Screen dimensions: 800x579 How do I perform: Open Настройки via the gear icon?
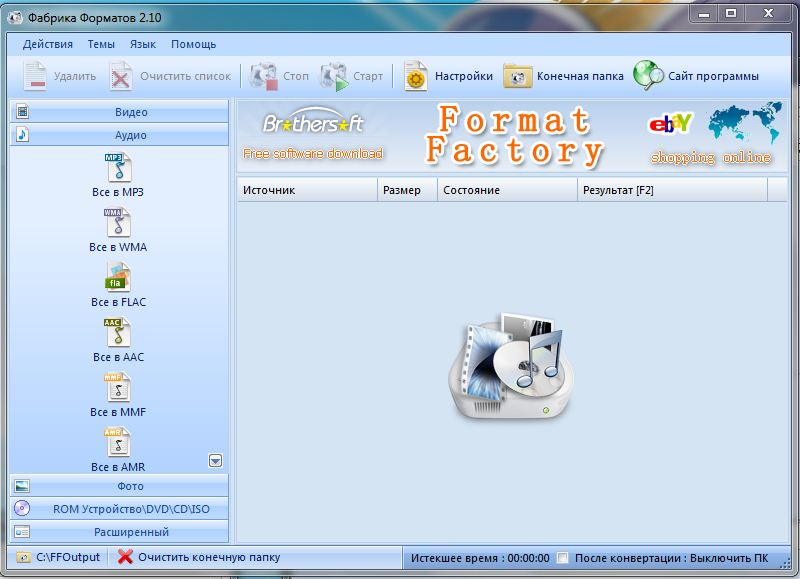pos(415,76)
